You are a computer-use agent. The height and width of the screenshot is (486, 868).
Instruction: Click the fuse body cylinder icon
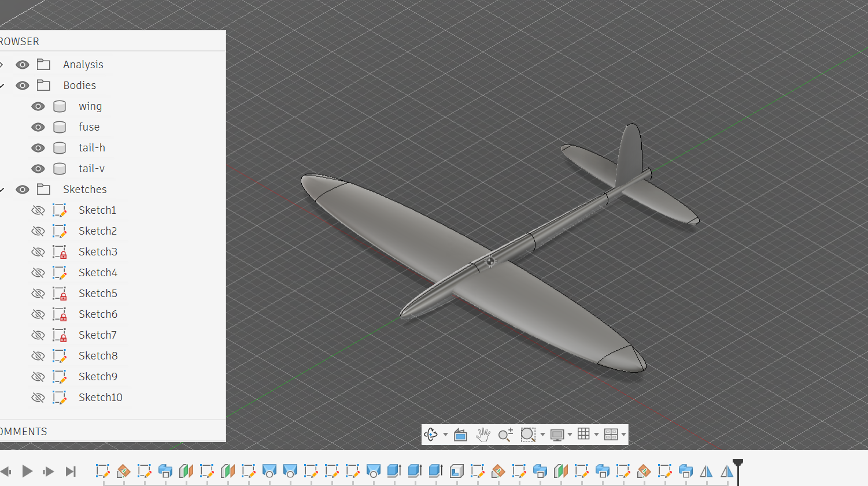click(60, 127)
